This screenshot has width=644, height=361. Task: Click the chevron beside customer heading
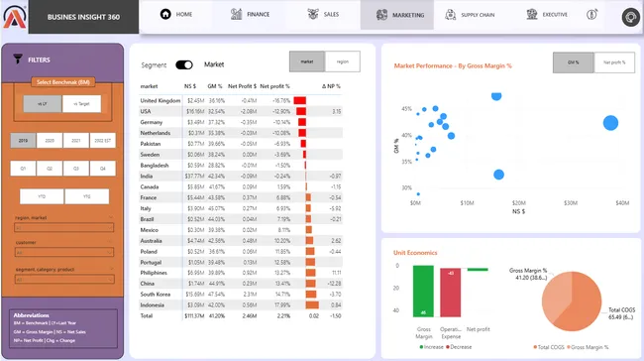click(x=111, y=242)
